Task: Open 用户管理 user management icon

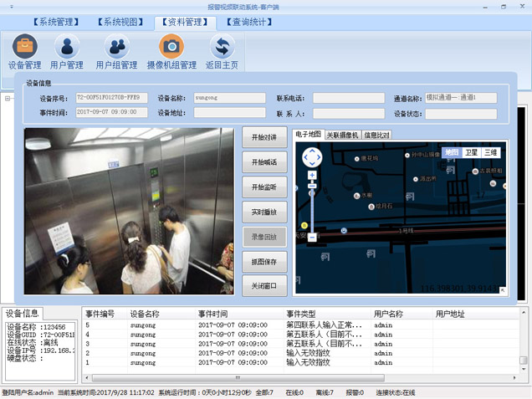Action: [x=66, y=50]
